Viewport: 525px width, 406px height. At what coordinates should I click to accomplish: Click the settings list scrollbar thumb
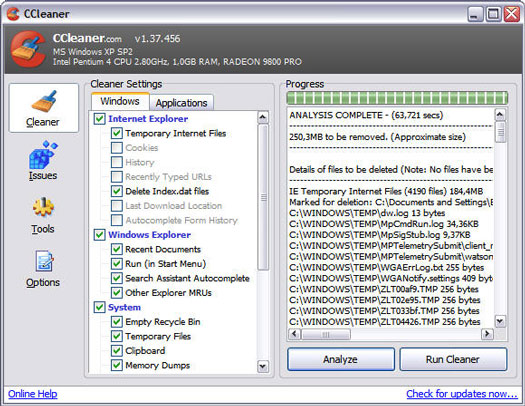click(x=264, y=197)
